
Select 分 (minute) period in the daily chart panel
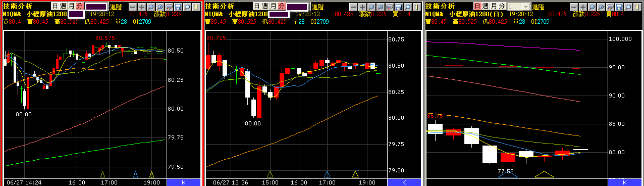tap(502, 6)
